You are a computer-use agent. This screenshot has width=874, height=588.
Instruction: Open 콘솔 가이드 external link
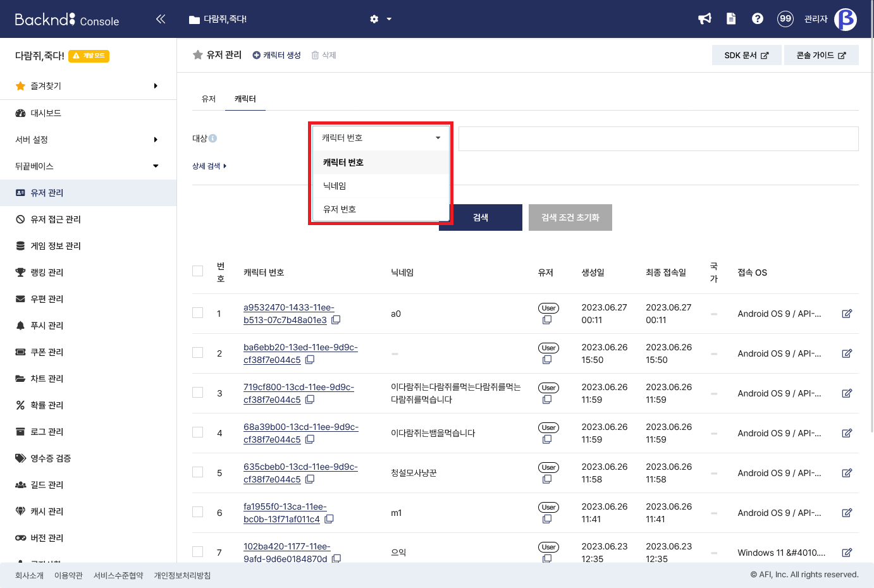pos(822,55)
